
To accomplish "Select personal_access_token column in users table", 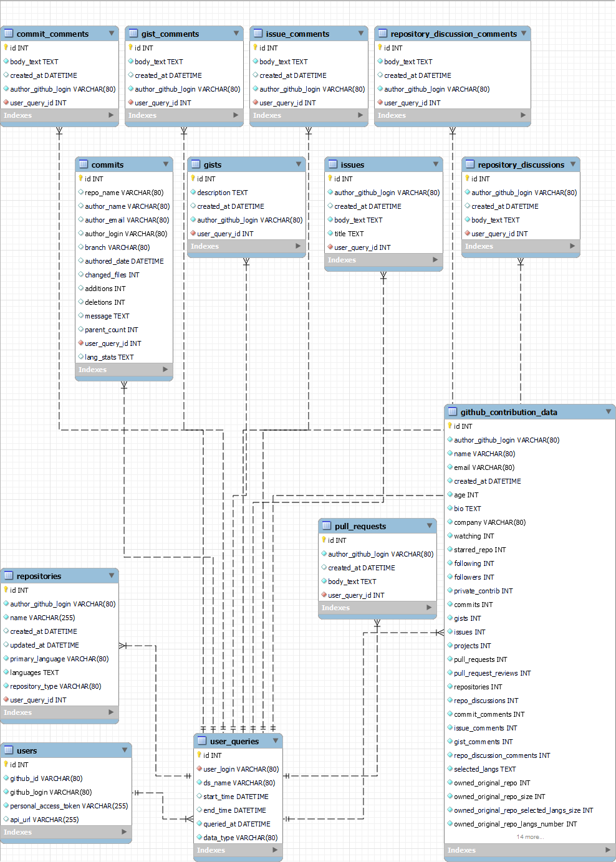I will click(69, 806).
